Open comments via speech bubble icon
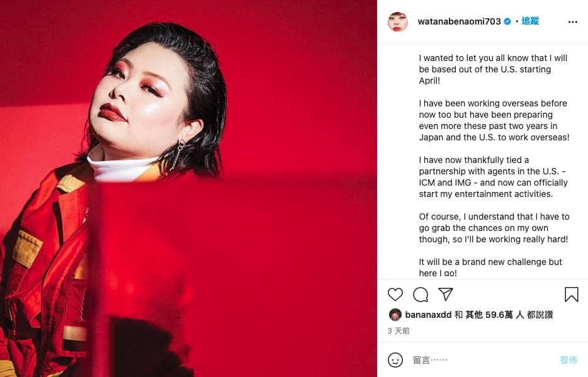Viewport: 588px width, 377px height. [x=421, y=295]
